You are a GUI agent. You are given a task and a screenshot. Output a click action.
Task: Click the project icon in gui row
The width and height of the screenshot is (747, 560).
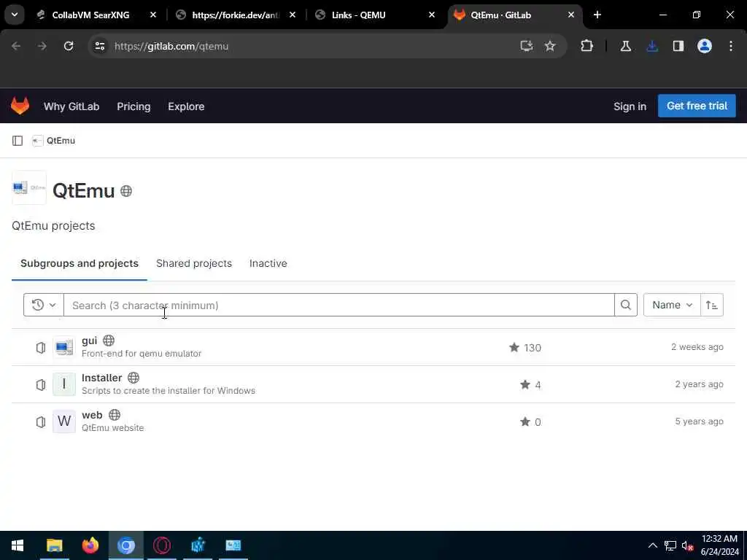click(x=41, y=348)
